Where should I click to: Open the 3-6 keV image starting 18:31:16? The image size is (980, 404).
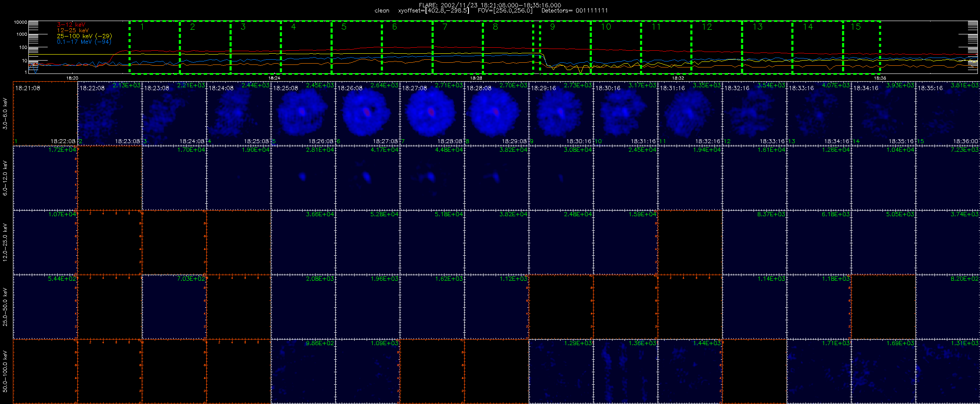pyautogui.click(x=690, y=113)
